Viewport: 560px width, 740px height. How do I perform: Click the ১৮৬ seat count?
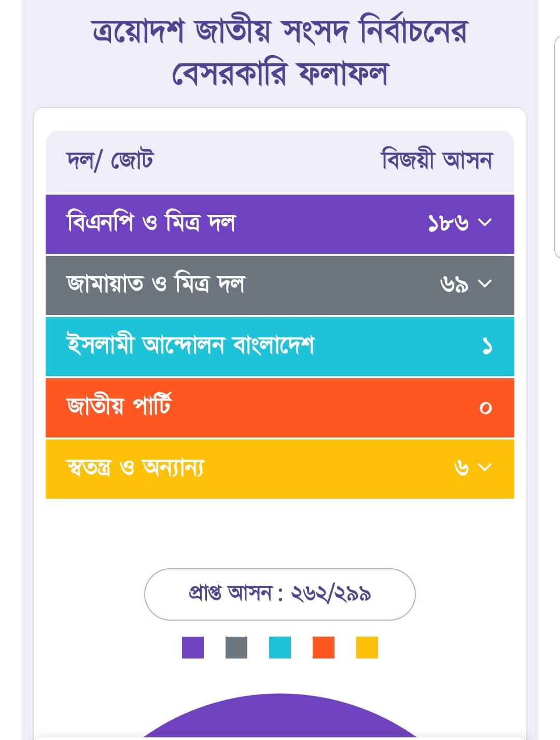click(x=449, y=223)
